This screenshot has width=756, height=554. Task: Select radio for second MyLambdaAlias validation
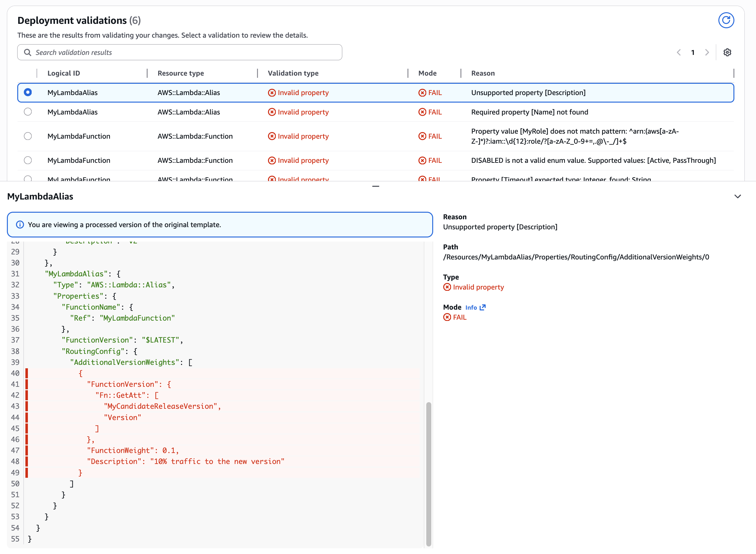click(28, 112)
